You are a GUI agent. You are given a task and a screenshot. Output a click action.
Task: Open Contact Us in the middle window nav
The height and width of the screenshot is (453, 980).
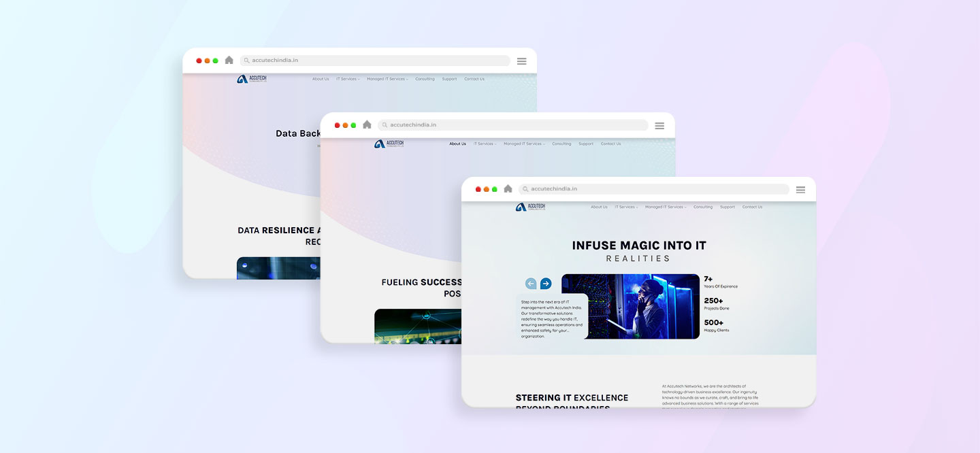(x=610, y=144)
